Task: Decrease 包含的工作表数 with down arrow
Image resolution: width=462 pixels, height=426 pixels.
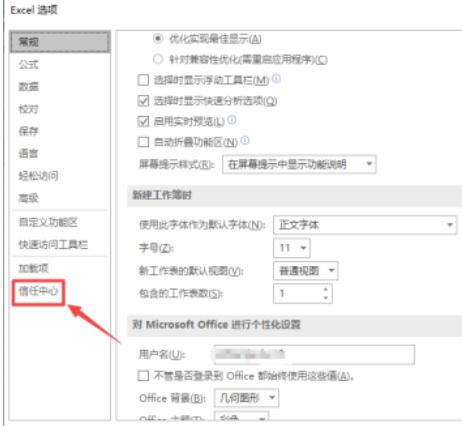Action: pyautogui.click(x=326, y=298)
